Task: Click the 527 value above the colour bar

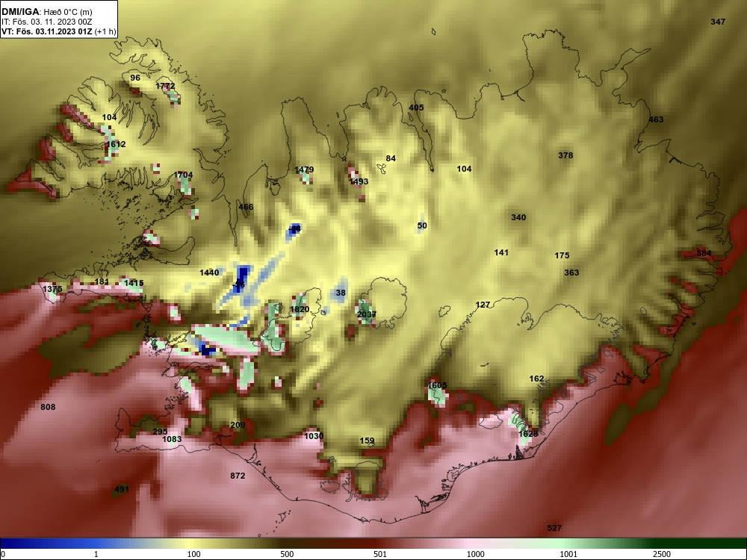Action: coord(554,528)
